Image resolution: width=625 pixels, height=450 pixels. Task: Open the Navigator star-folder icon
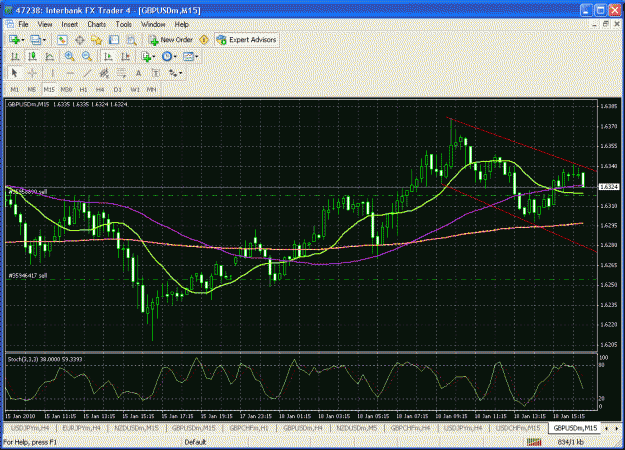coord(96,40)
